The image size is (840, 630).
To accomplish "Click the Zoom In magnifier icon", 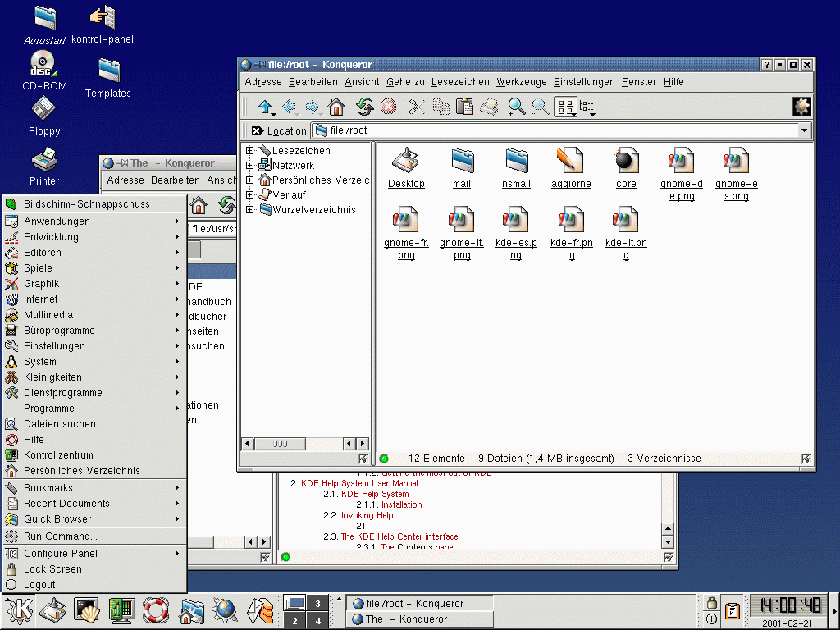I will click(x=516, y=107).
